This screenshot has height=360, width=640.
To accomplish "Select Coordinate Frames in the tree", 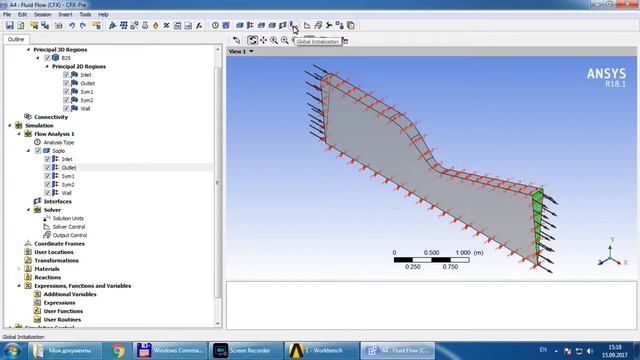I will [60, 244].
